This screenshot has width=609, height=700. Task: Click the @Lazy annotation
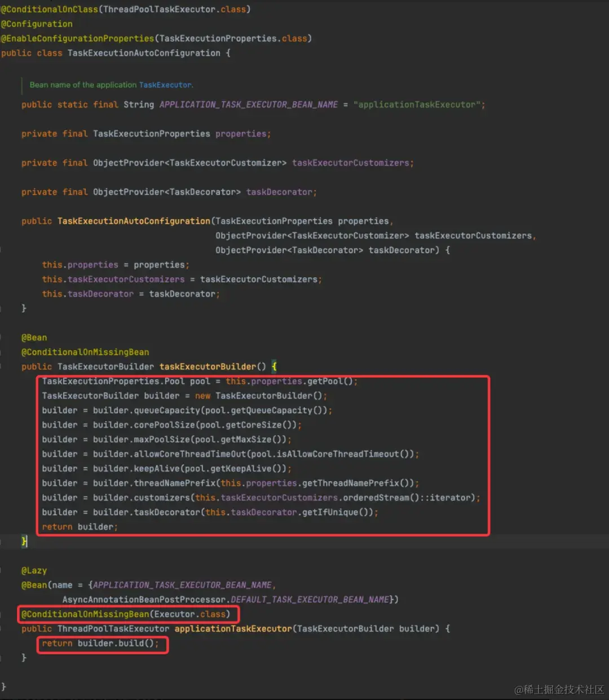(34, 571)
